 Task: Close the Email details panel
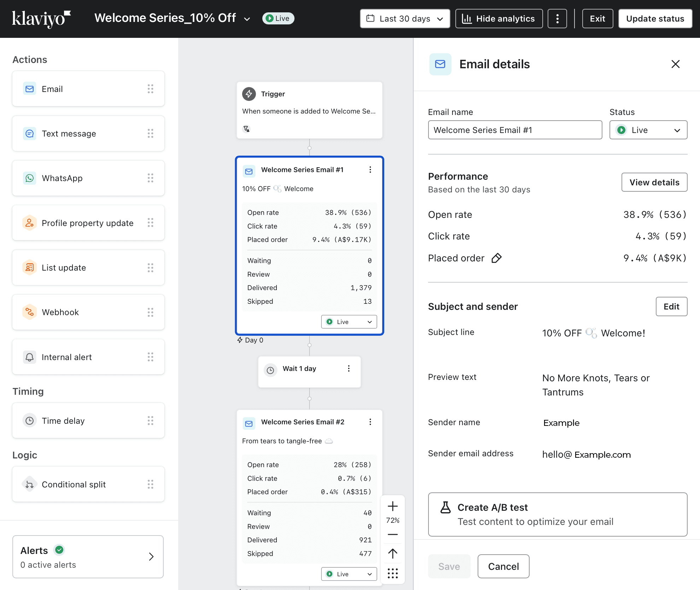tap(675, 64)
